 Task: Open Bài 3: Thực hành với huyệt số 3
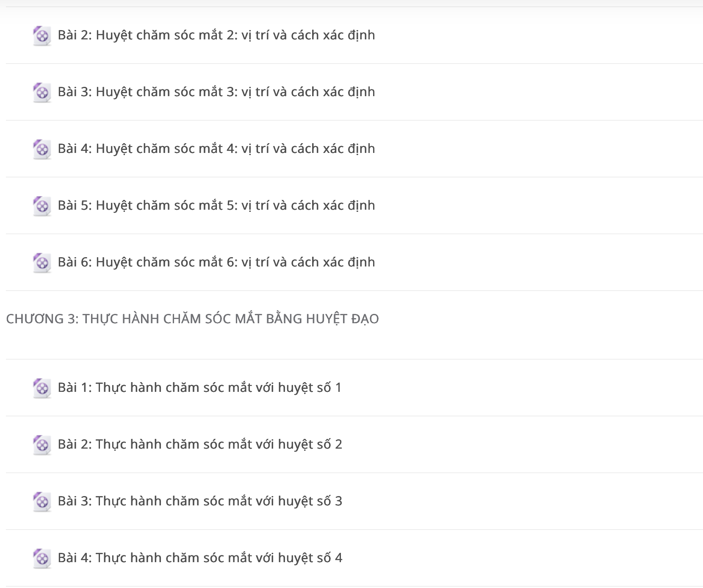coord(200,501)
